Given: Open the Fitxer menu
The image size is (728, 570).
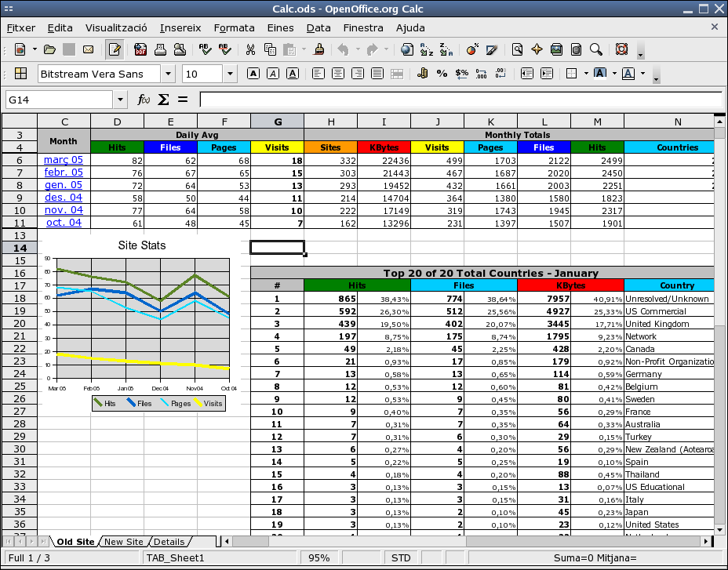Looking at the screenshot, I should coord(21,28).
